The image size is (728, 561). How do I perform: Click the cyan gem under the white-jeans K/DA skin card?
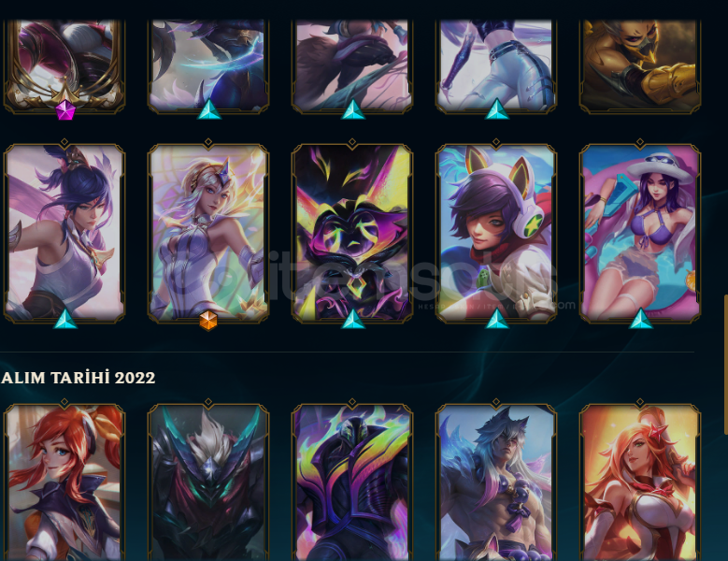click(497, 109)
